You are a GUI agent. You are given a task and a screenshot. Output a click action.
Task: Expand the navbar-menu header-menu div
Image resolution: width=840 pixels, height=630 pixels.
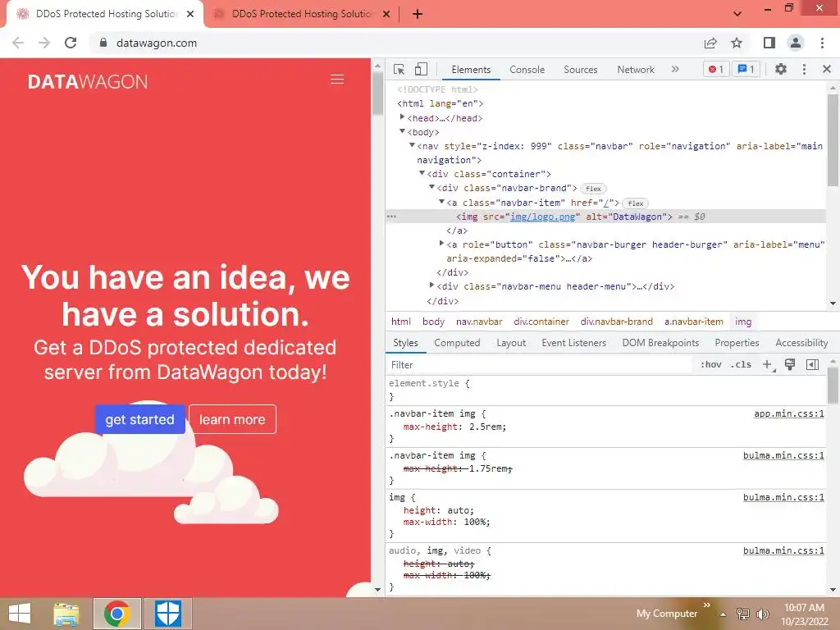[x=431, y=285]
